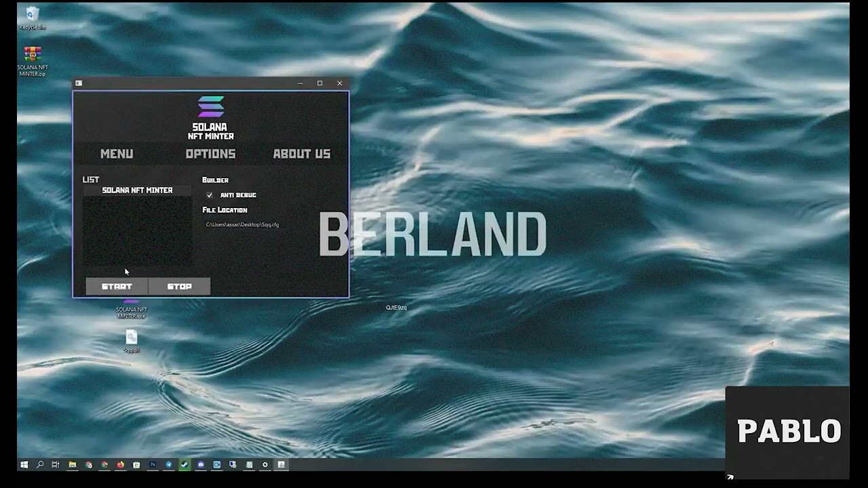Uncheck the Anti Debug checkbox
The width and height of the screenshot is (868, 488).
click(210, 195)
